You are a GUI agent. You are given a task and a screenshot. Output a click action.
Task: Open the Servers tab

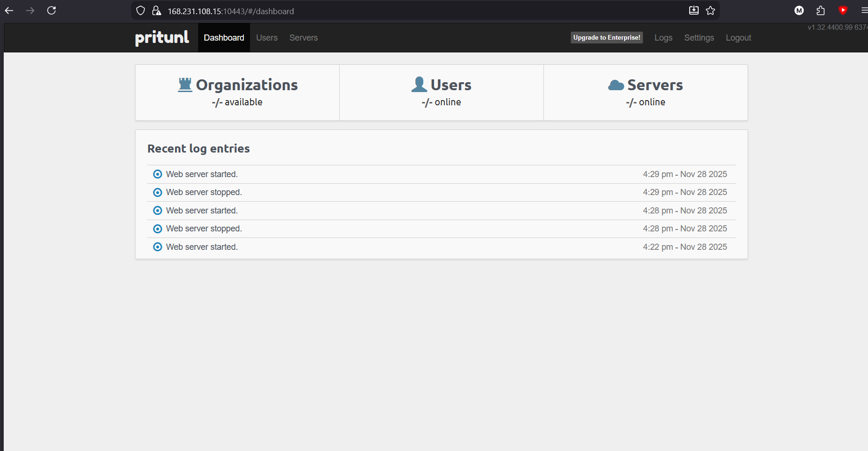tap(303, 38)
